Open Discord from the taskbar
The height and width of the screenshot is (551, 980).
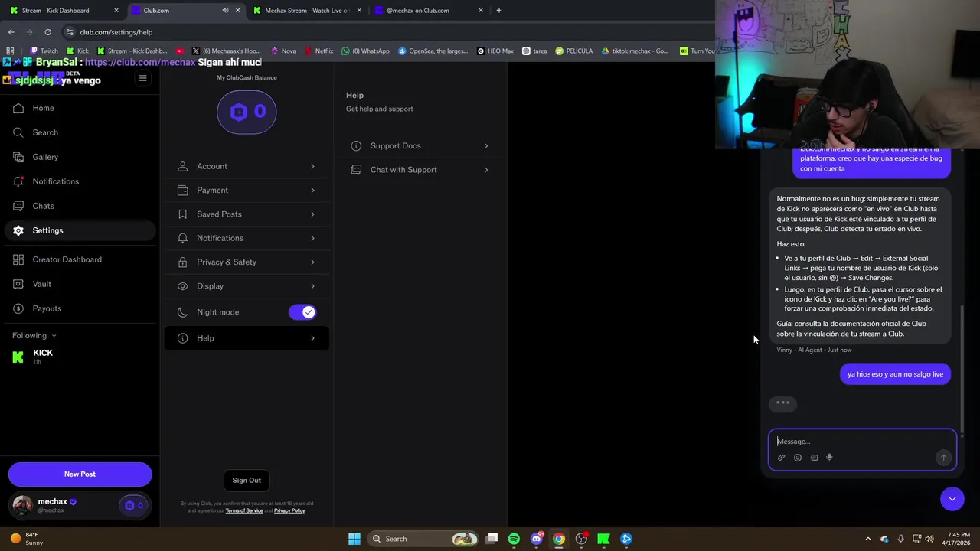(537, 539)
